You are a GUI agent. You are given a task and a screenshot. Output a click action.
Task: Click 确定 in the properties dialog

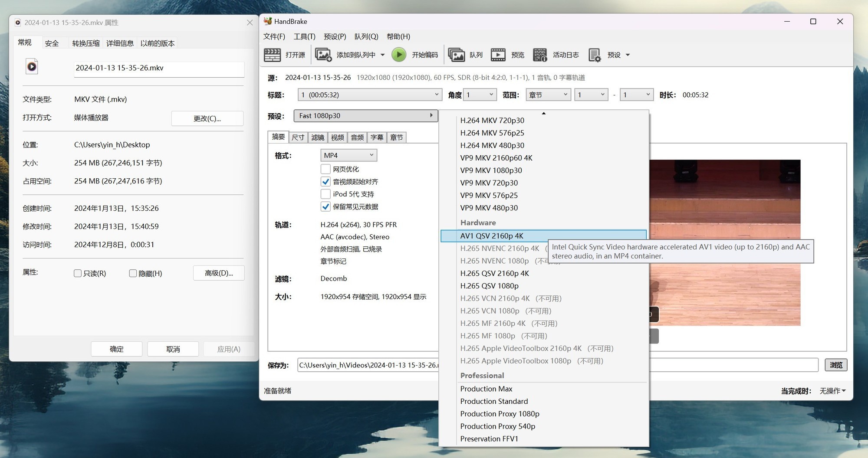point(116,349)
